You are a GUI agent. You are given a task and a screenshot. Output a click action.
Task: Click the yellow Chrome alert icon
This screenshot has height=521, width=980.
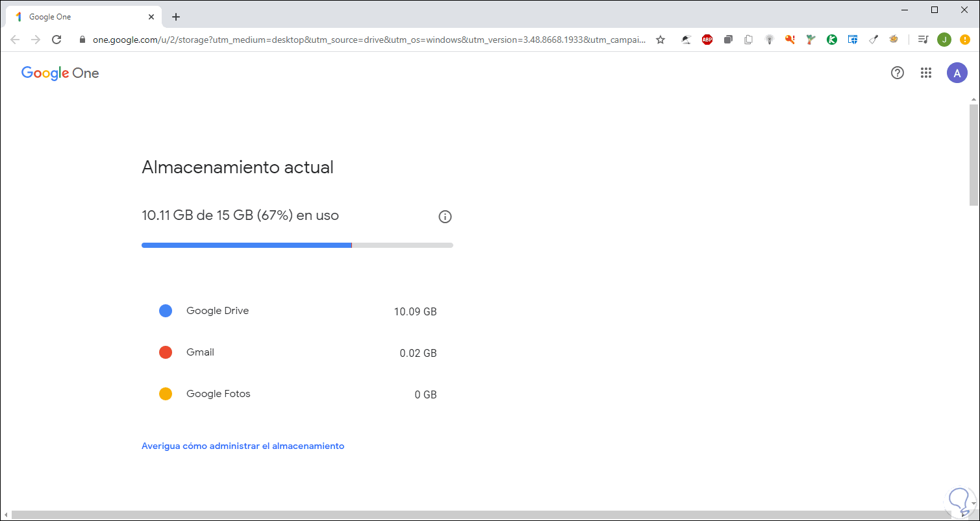tap(965, 40)
